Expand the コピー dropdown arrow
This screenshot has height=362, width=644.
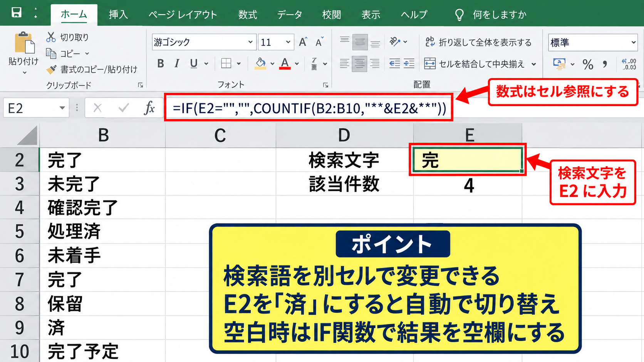[x=87, y=53]
